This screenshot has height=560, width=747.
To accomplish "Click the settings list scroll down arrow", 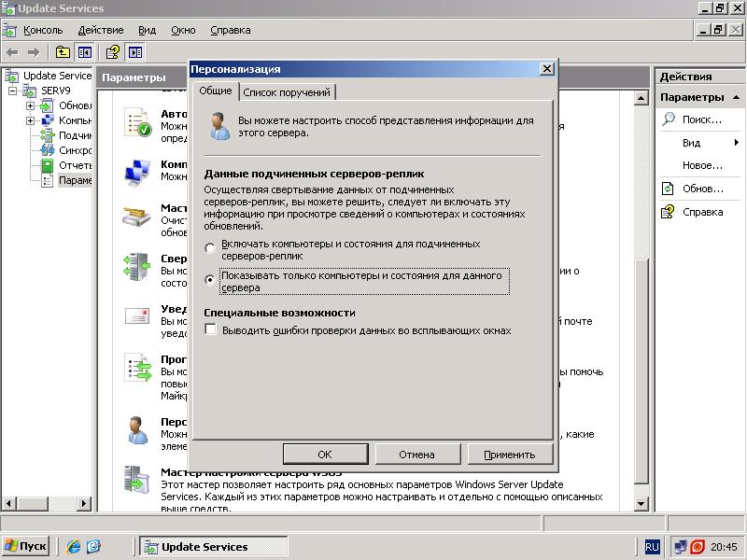I will [641, 503].
